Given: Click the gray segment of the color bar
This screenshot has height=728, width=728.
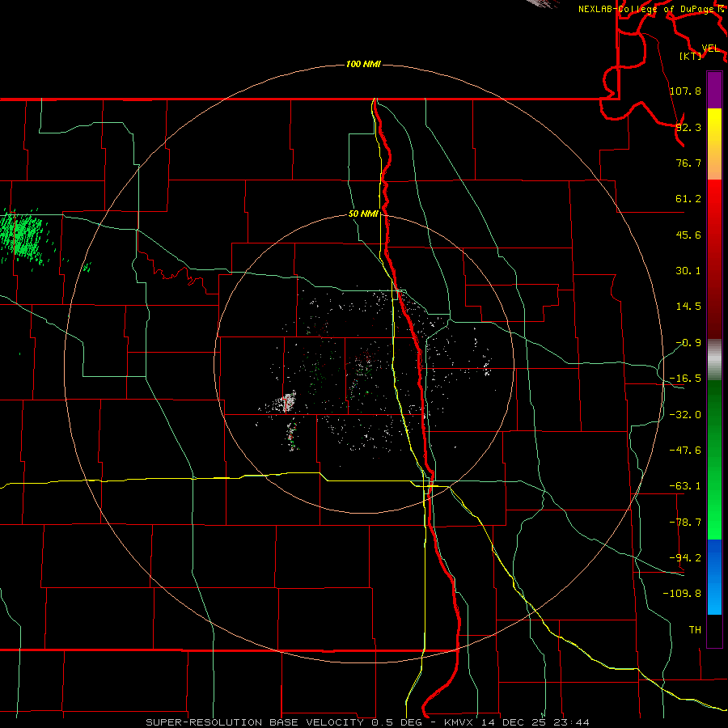Looking at the screenshot, I should coord(714,360).
